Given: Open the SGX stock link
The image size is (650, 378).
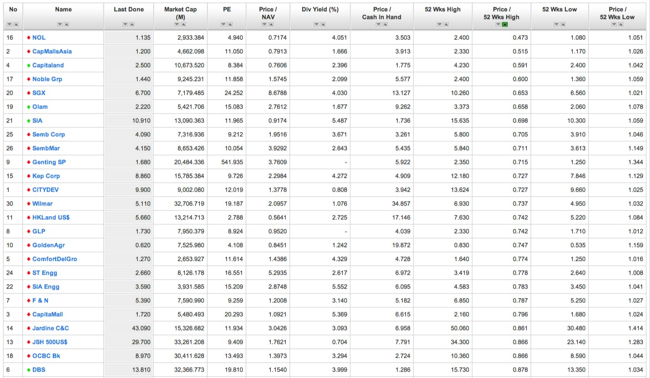Looking at the screenshot, I should (x=39, y=93).
